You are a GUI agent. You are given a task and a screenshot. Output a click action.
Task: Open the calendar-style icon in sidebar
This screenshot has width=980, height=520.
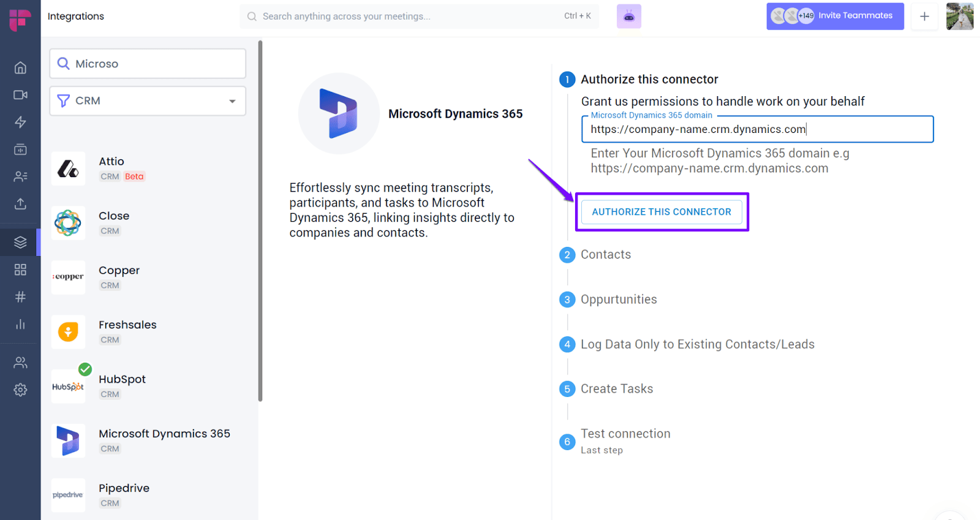pos(20,149)
